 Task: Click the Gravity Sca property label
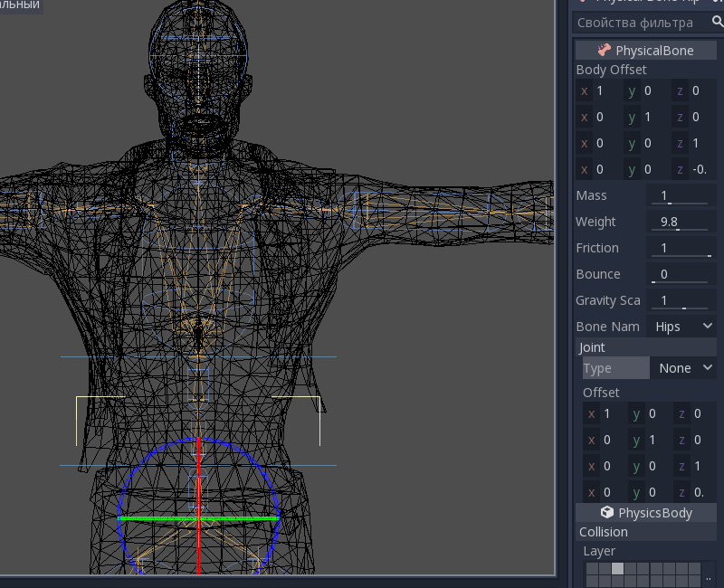607,300
